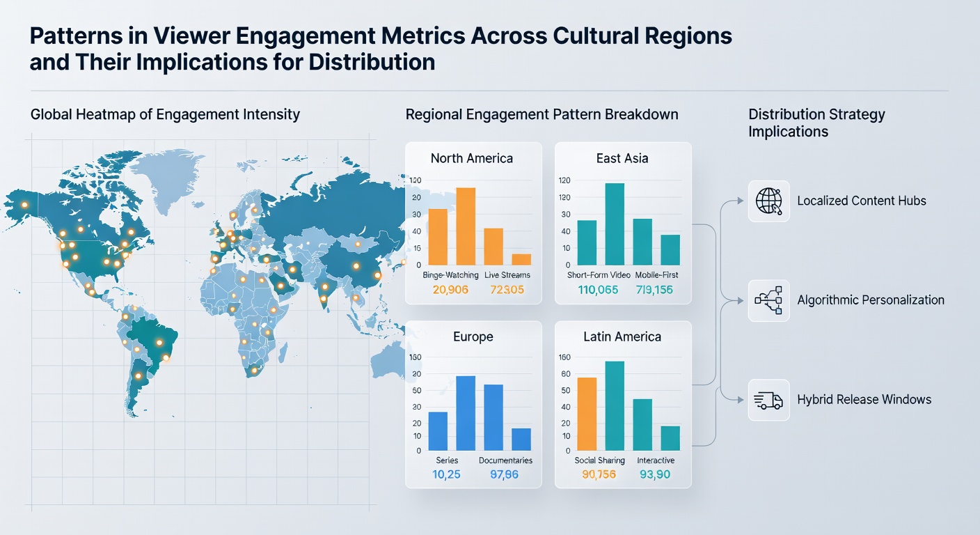The image size is (980, 535).
Task: Click the Interactive axis label
Action: click(656, 460)
